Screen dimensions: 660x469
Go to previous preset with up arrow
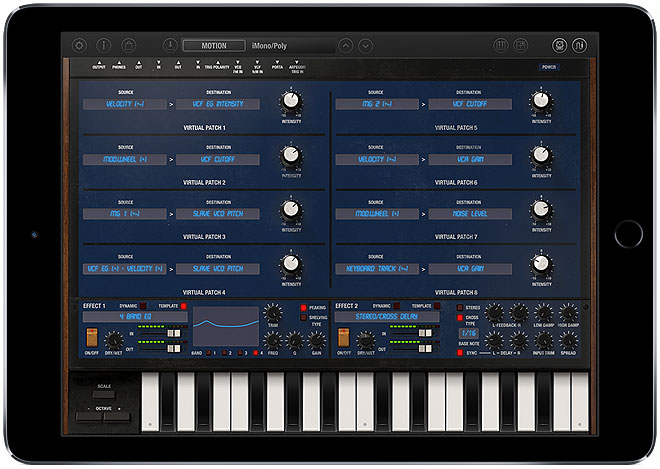coord(345,45)
